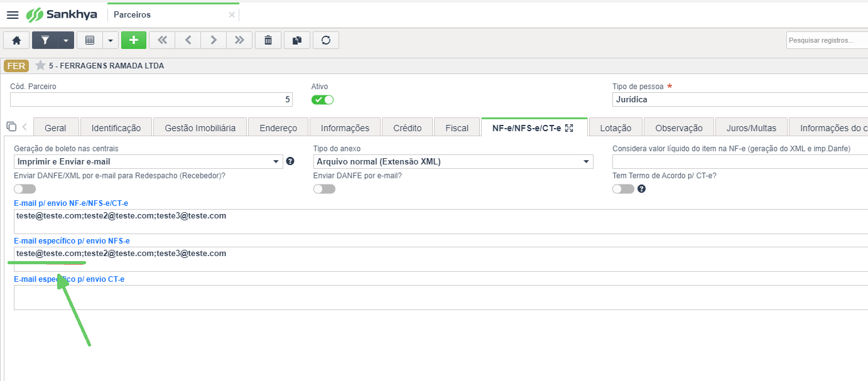The width and height of the screenshot is (868, 381).
Task: Go to home with house icon
Action: coord(16,40)
